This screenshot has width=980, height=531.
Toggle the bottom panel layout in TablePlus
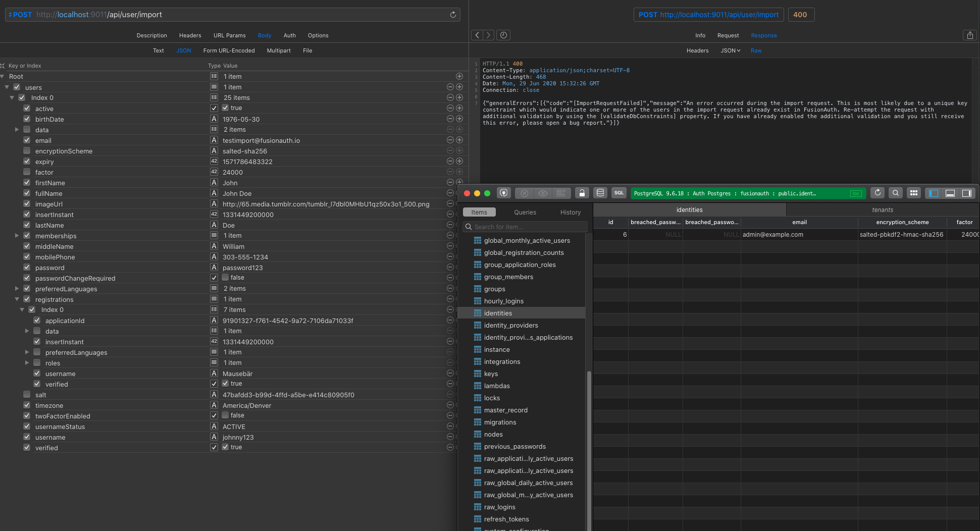[x=951, y=193]
